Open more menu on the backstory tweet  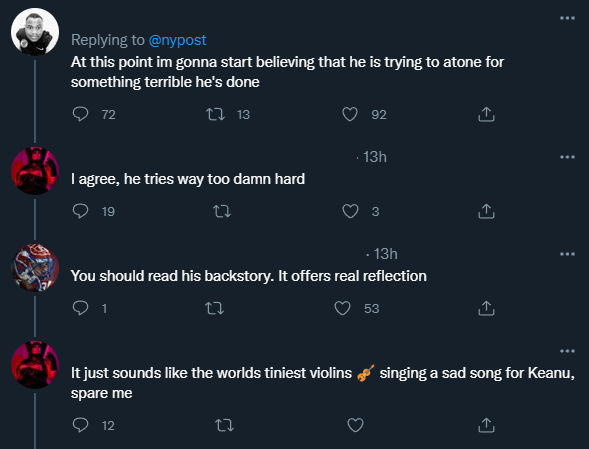[x=567, y=254]
